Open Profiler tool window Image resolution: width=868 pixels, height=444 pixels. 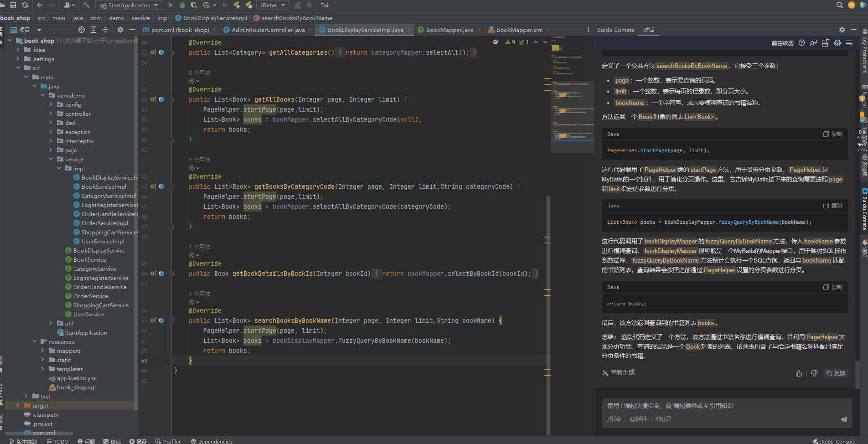(168, 441)
